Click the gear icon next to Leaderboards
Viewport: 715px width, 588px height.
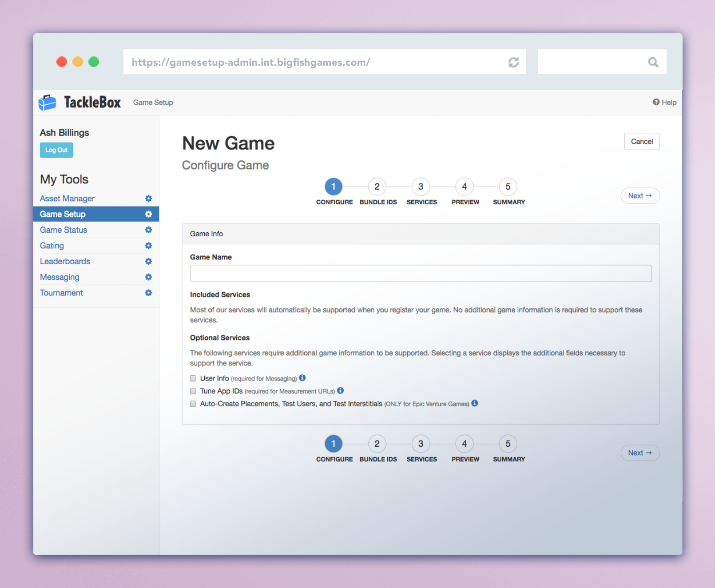click(148, 262)
